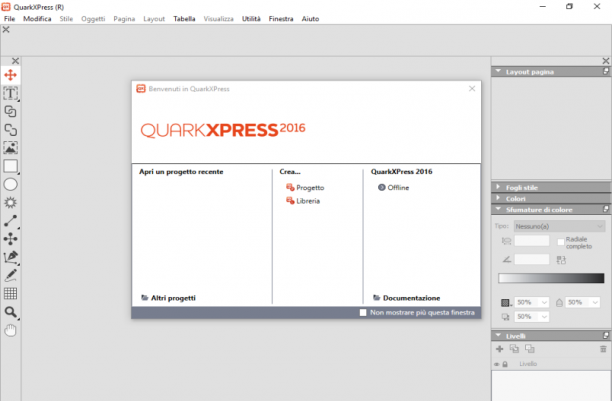Close the measurements bar at top

coord(6,29)
